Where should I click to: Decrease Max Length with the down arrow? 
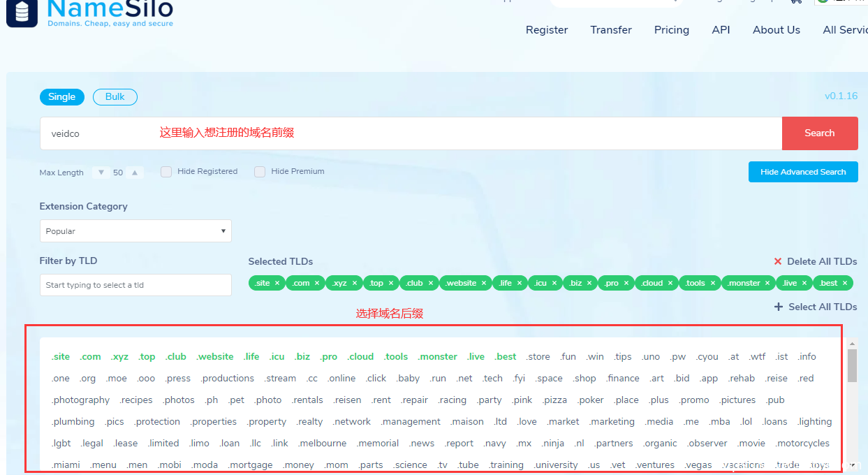click(x=101, y=173)
